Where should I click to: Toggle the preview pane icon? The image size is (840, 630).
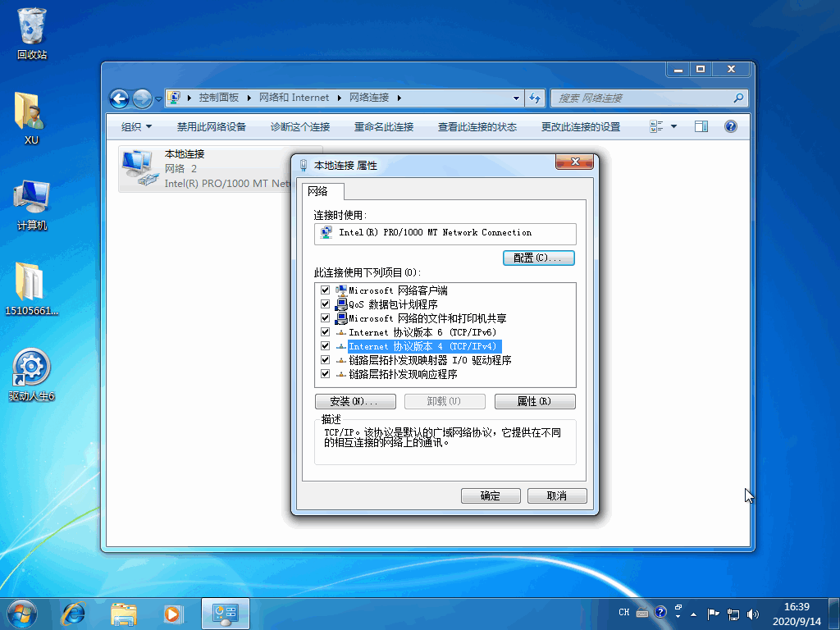(x=701, y=126)
